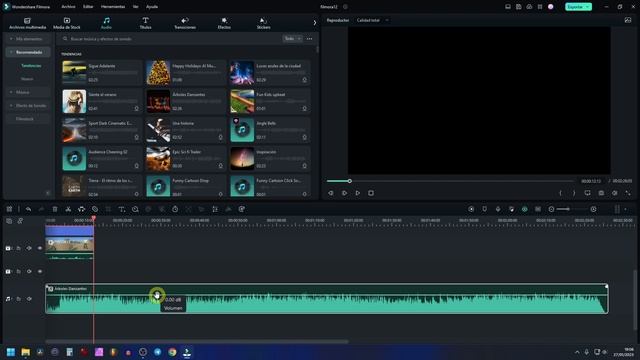Set the mark out point bracket
Image resolution: width=640 pixels, height=360 pixels.
click(x=574, y=193)
